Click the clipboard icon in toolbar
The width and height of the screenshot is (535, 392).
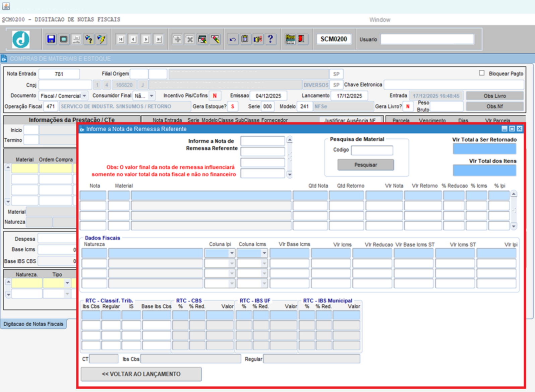245,39
